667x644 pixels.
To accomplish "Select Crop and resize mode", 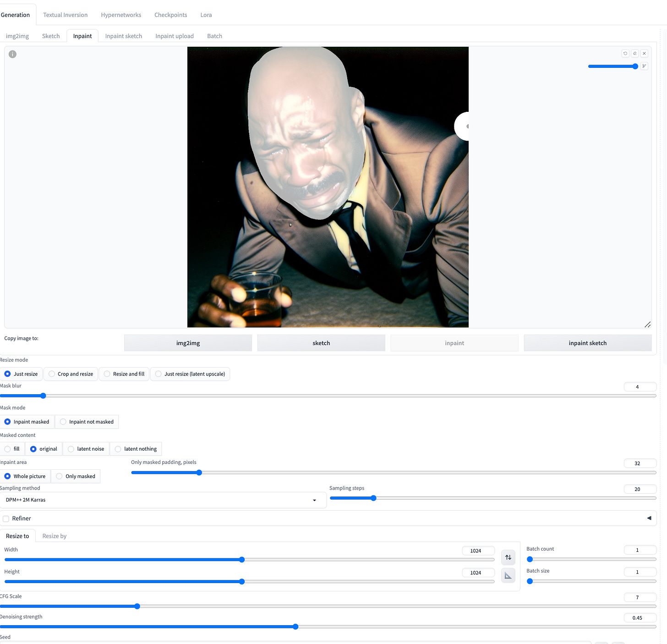I will (x=71, y=374).
